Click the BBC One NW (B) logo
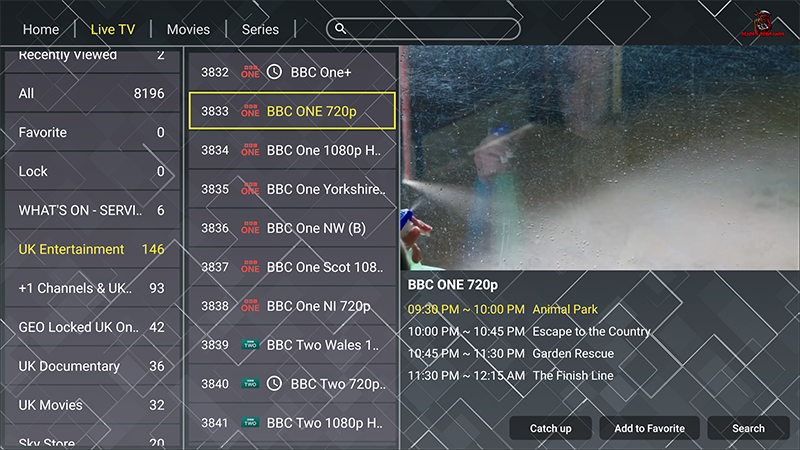 tap(250, 228)
